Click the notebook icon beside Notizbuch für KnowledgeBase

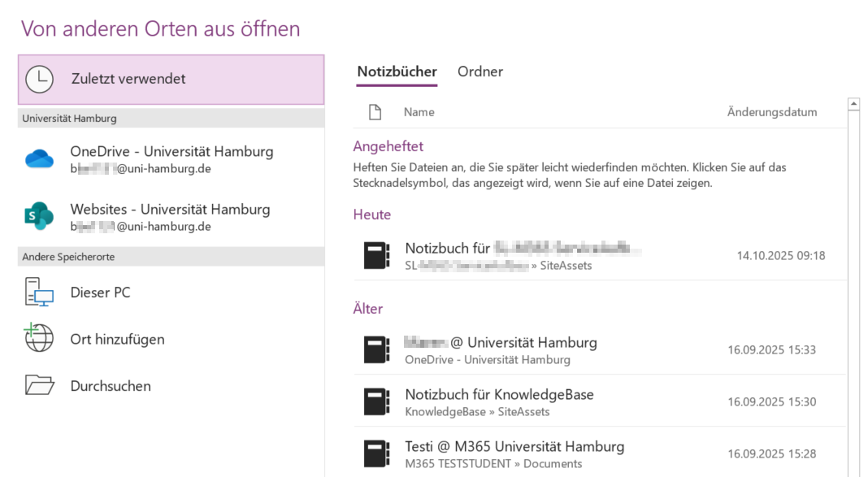click(x=376, y=401)
